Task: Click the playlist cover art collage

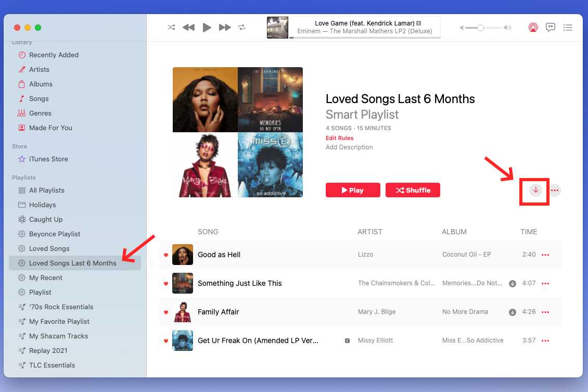Action: click(x=237, y=132)
